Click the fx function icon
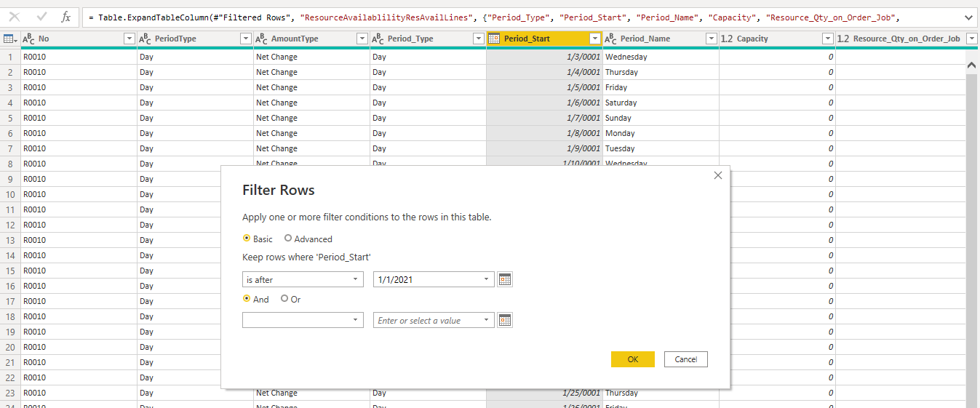 (66, 17)
